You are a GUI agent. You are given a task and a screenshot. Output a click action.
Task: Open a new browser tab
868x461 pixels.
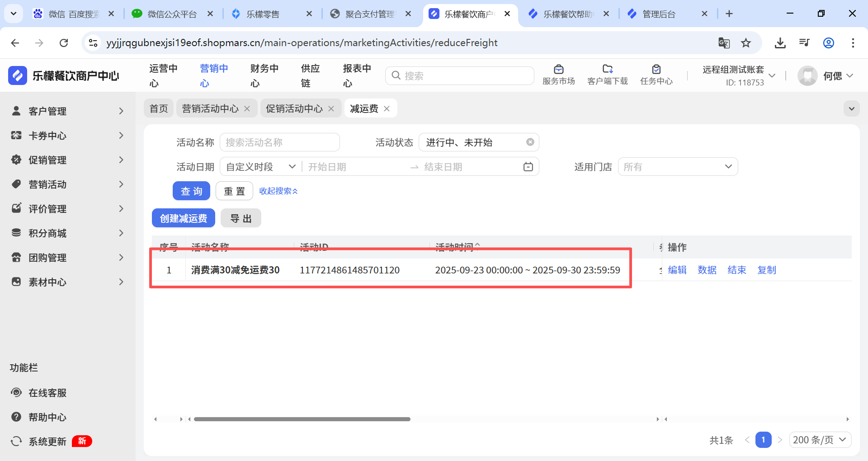pyautogui.click(x=729, y=14)
